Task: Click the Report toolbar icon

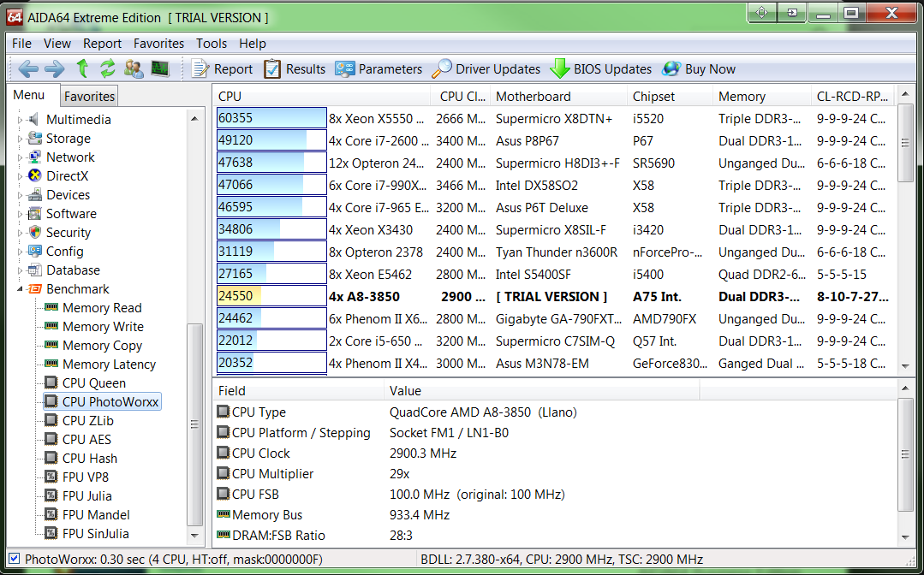Action: coord(200,68)
